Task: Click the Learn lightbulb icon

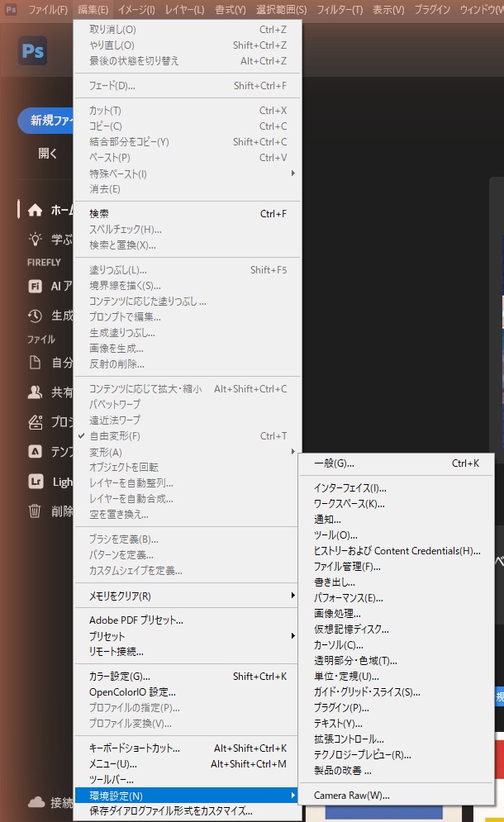Action: pyautogui.click(x=36, y=240)
